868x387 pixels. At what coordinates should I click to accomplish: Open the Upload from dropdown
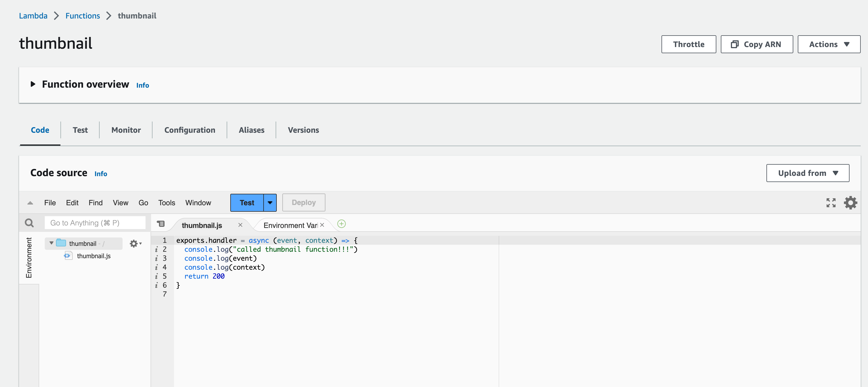click(807, 173)
